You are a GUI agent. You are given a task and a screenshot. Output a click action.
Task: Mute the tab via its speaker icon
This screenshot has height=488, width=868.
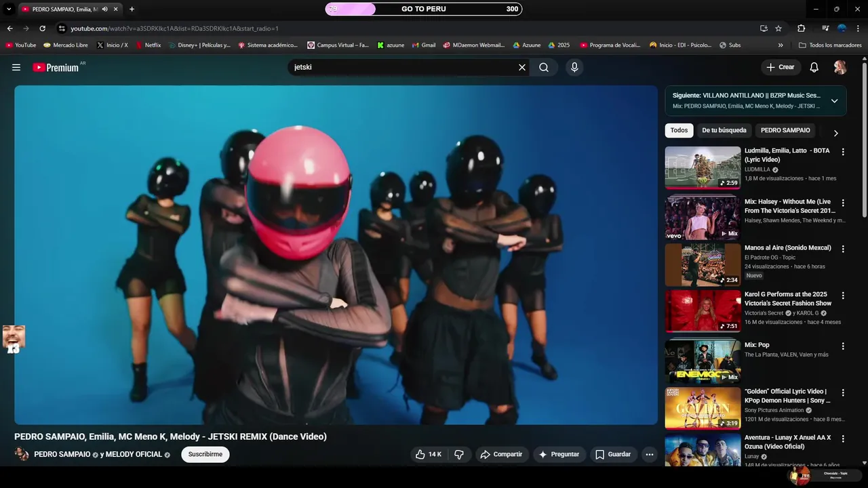(x=104, y=9)
